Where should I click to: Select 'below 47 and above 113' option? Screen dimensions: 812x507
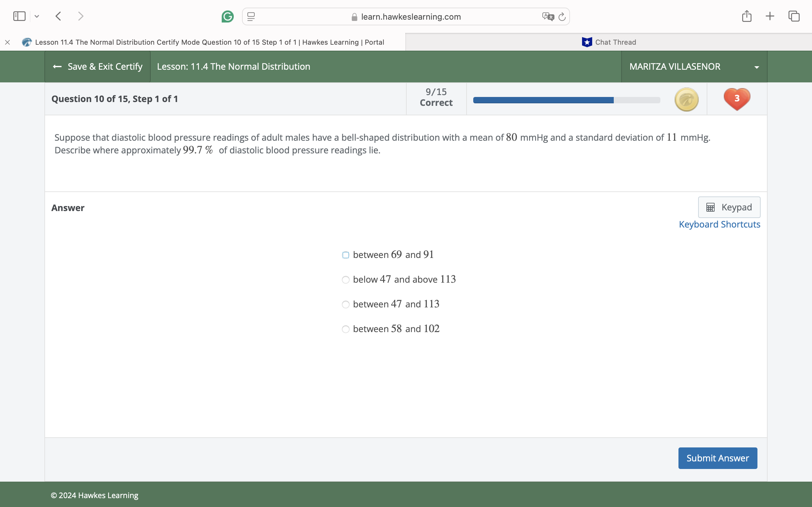tap(346, 280)
